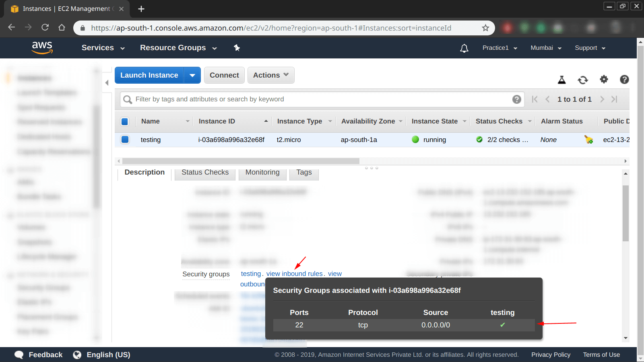644x362 pixels.
Task: Open the Practice1 account menu
Action: 500,48
